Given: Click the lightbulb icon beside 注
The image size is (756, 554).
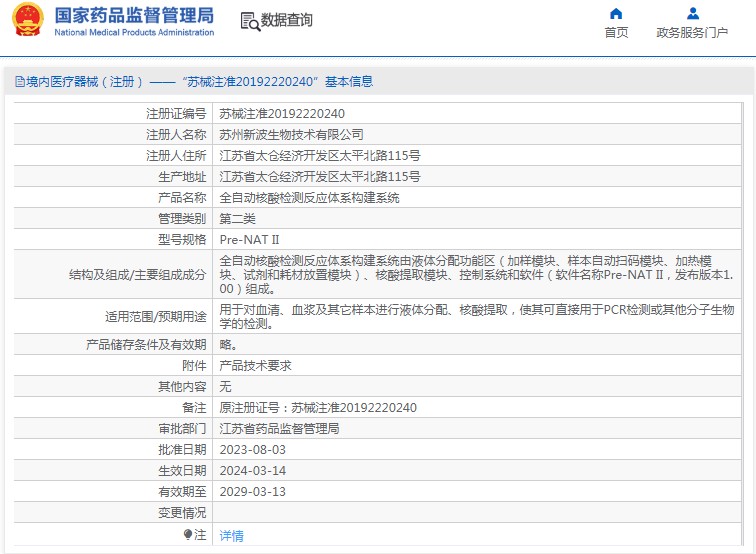Looking at the screenshot, I should click(188, 534).
